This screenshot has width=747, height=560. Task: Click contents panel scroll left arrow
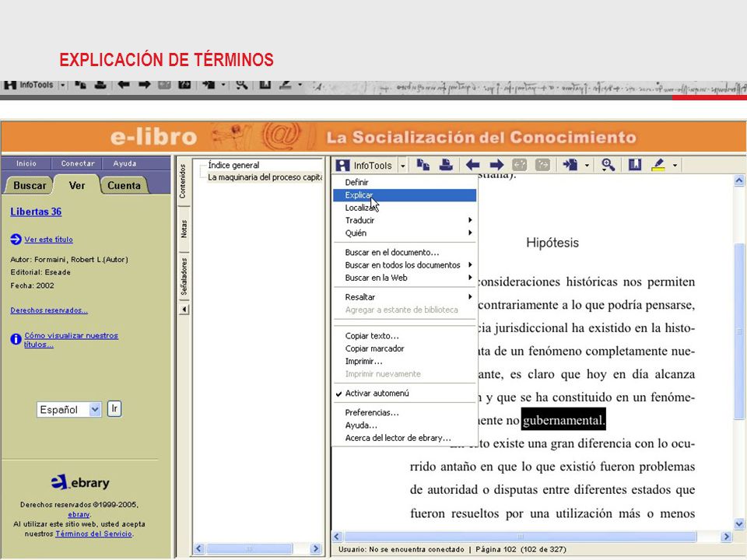click(199, 548)
